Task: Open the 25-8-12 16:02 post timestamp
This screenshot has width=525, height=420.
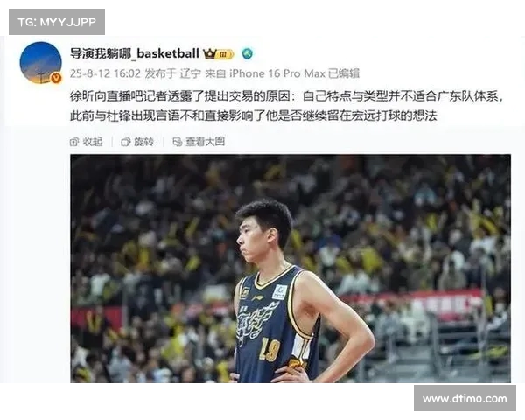Action: pos(105,73)
